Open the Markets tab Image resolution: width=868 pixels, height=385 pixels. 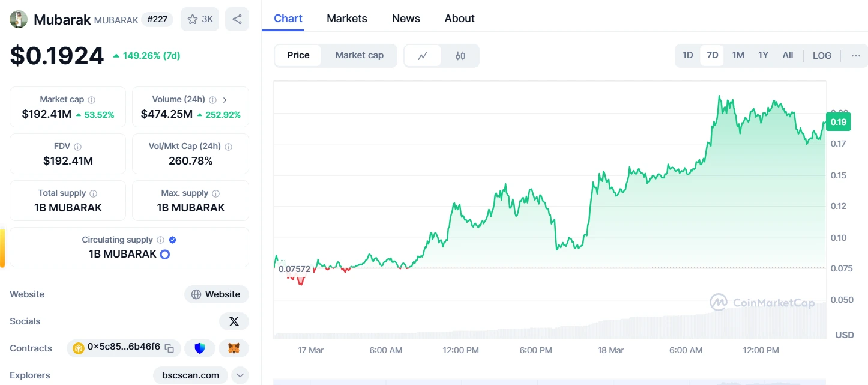347,19
